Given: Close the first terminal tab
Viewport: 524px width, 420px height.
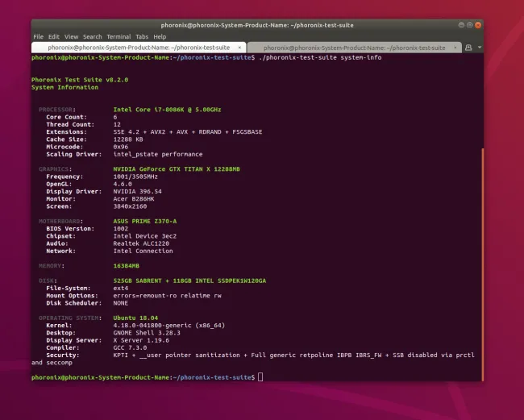Looking at the screenshot, I should (x=239, y=48).
